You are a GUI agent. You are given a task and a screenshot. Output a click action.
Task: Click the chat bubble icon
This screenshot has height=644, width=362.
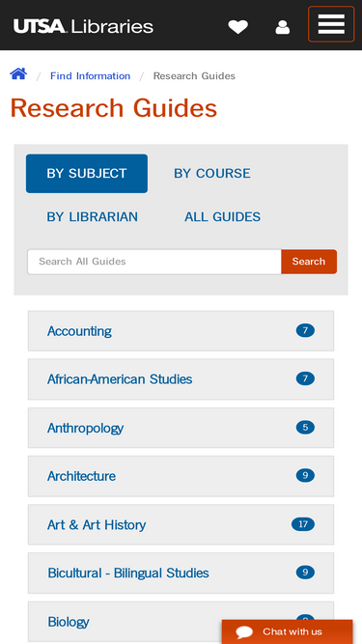click(244, 631)
